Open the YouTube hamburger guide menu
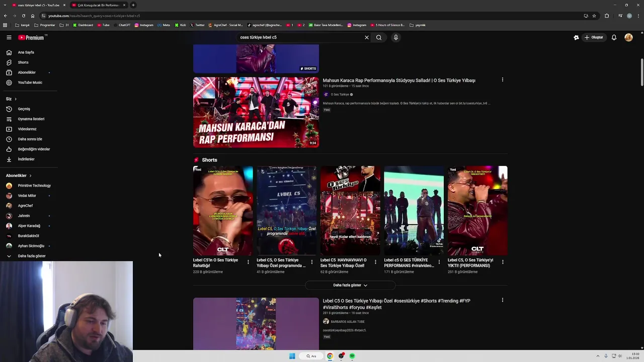 point(9,37)
